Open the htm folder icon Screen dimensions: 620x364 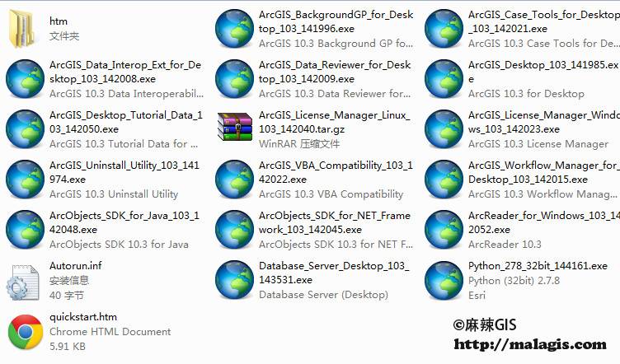21,29
